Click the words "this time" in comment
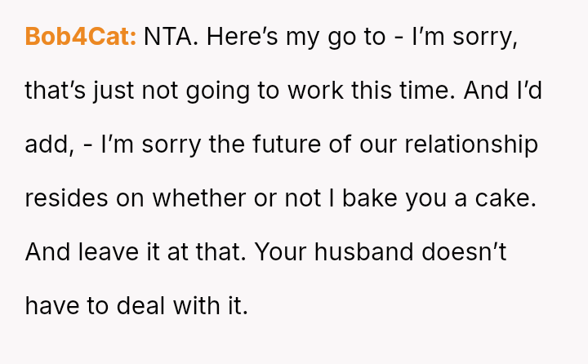The height and width of the screenshot is (364, 588). [403, 91]
